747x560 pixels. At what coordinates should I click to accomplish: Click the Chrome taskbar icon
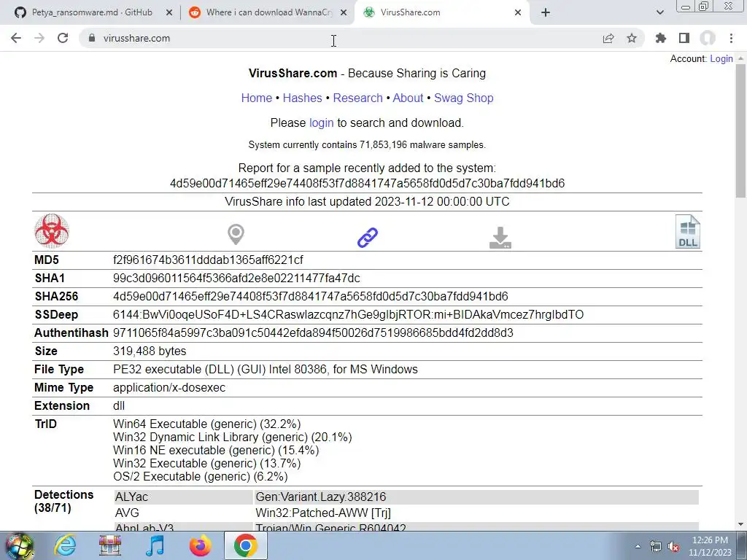point(245,545)
